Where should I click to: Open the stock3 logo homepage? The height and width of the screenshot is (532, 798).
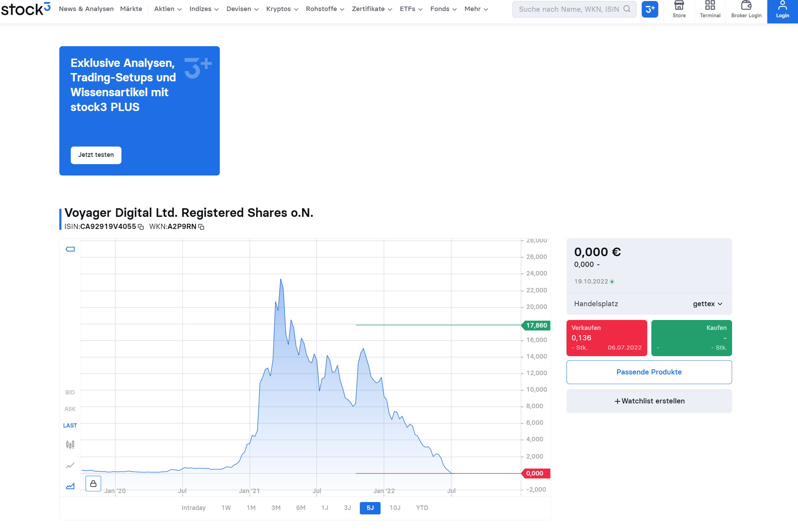click(x=26, y=9)
